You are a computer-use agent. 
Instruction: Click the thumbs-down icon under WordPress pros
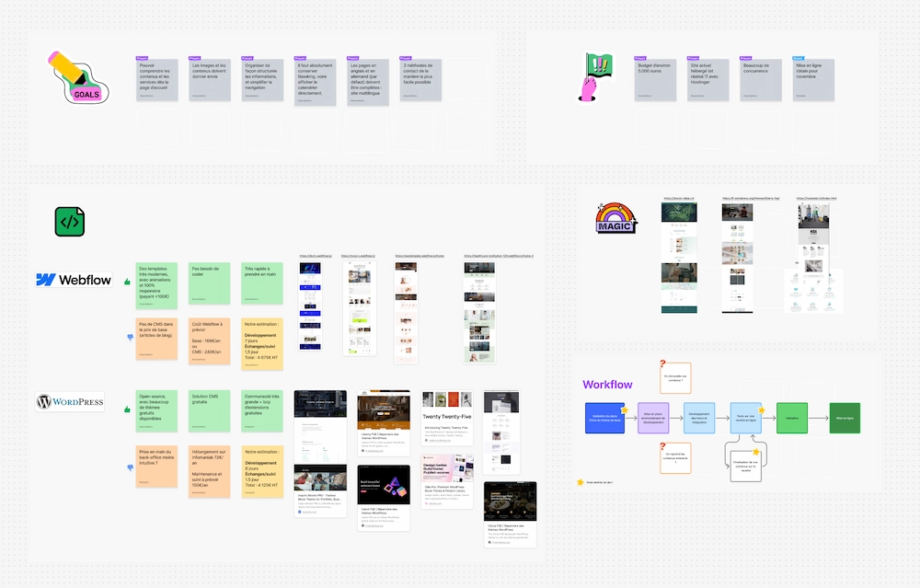(128, 467)
